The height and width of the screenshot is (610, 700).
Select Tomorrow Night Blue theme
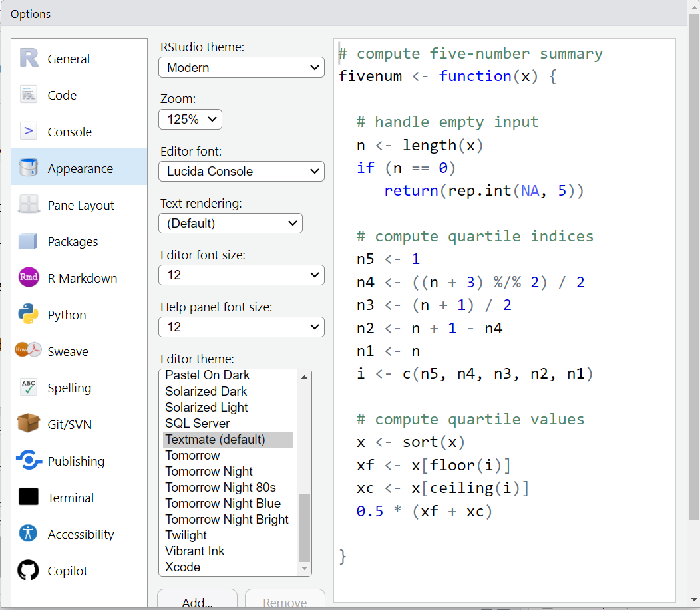pos(223,503)
